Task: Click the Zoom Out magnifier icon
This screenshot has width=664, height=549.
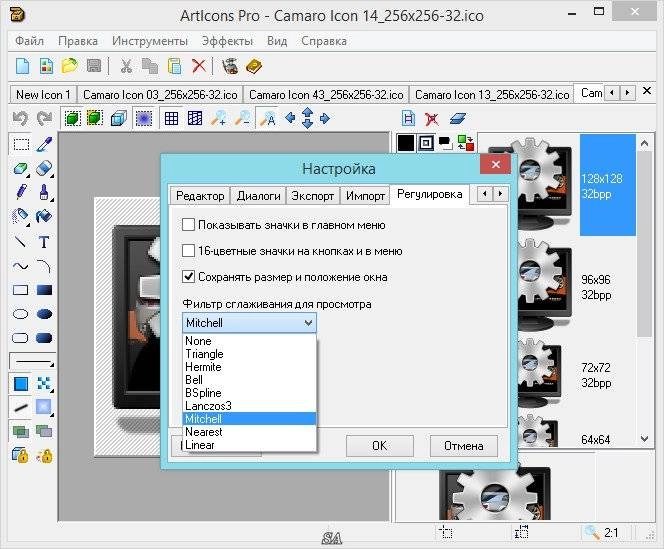Action: click(x=242, y=119)
